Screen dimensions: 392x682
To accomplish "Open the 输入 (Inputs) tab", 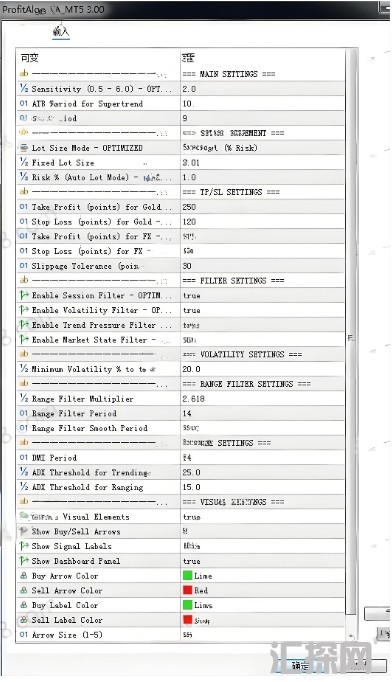I will point(61,31).
